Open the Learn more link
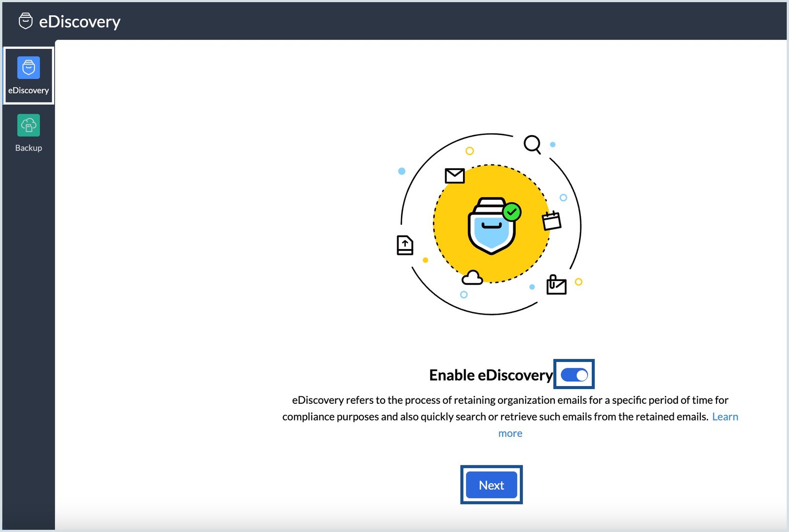The image size is (789, 532). pyautogui.click(x=725, y=417)
